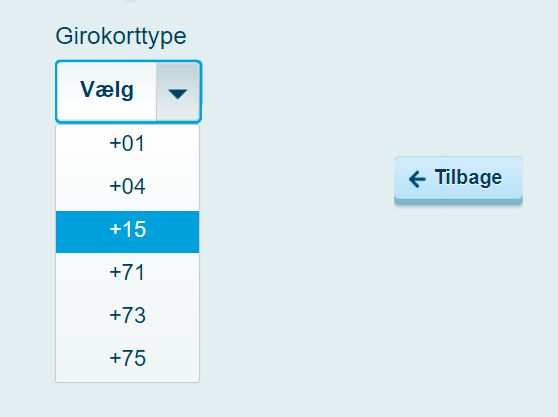558x417 pixels.
Task: Pick the last list entry +75
Action: pos(127,360)
